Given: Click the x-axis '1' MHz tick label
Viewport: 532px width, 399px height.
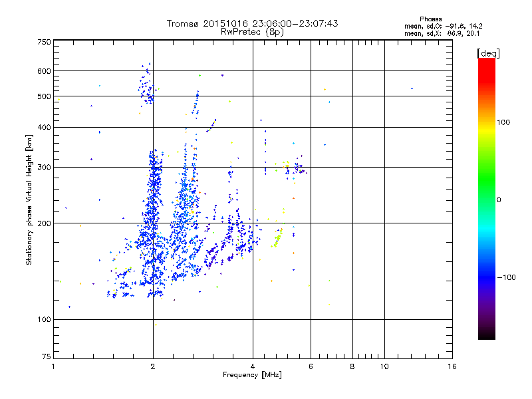Looking at the screenshot, I should [x=53, y=366].
